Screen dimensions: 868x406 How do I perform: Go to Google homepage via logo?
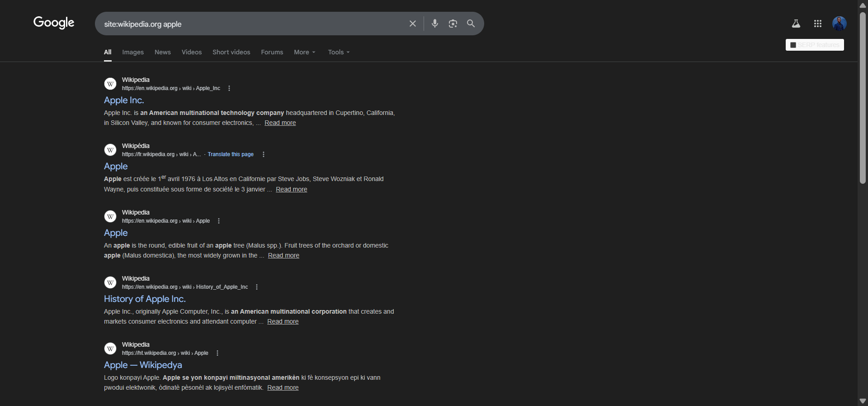[x=54, y=23]
